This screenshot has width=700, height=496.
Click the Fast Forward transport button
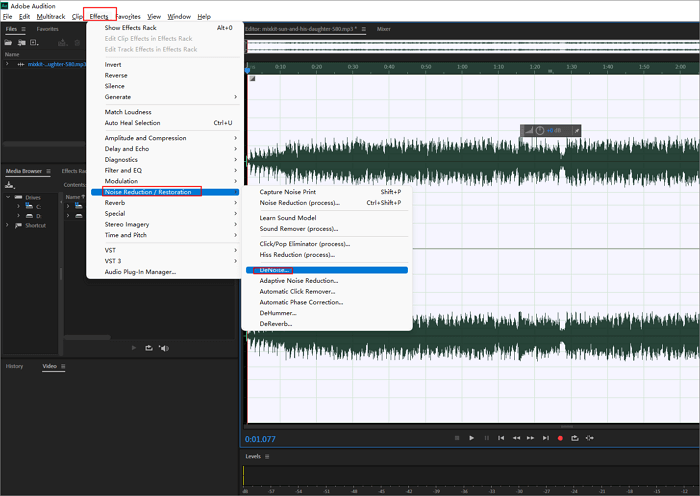[x=530, y=438]
